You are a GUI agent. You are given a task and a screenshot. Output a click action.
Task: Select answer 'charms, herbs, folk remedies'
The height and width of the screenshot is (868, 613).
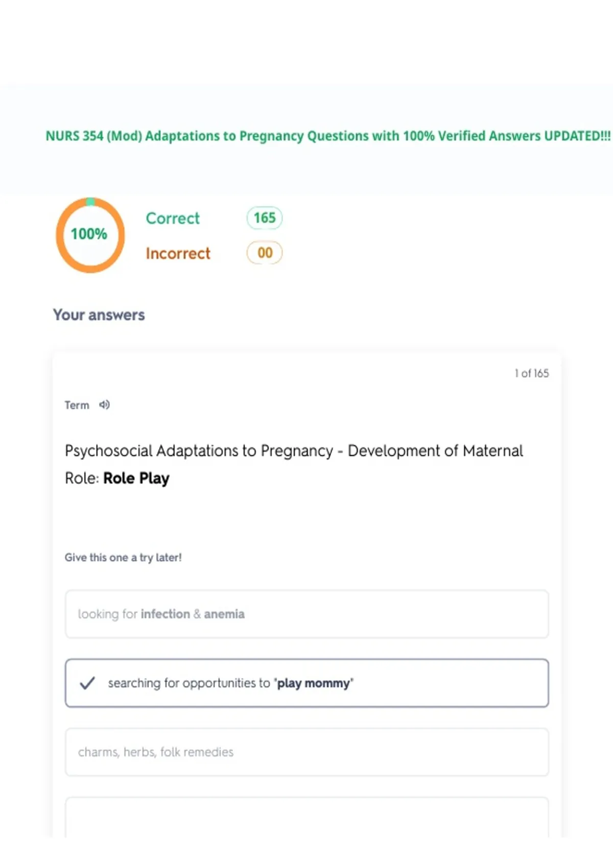pyautogui.click(x=307, y=752)
